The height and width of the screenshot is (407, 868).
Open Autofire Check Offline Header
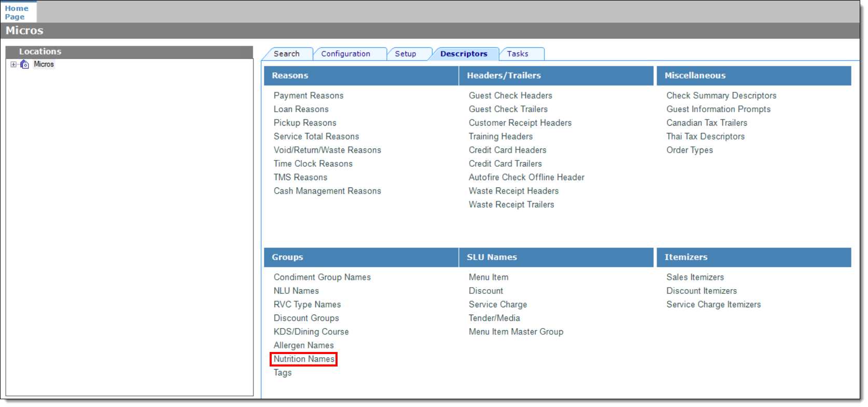click(x=526, y=177)
